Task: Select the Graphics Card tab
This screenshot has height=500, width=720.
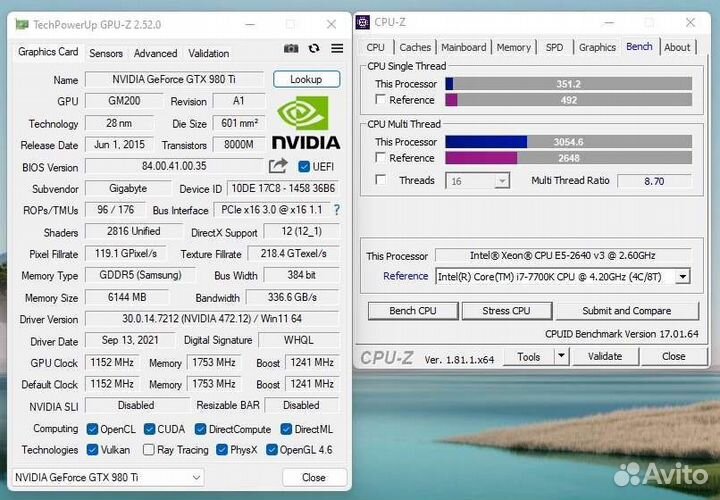Action: click(x=48, y=51)
